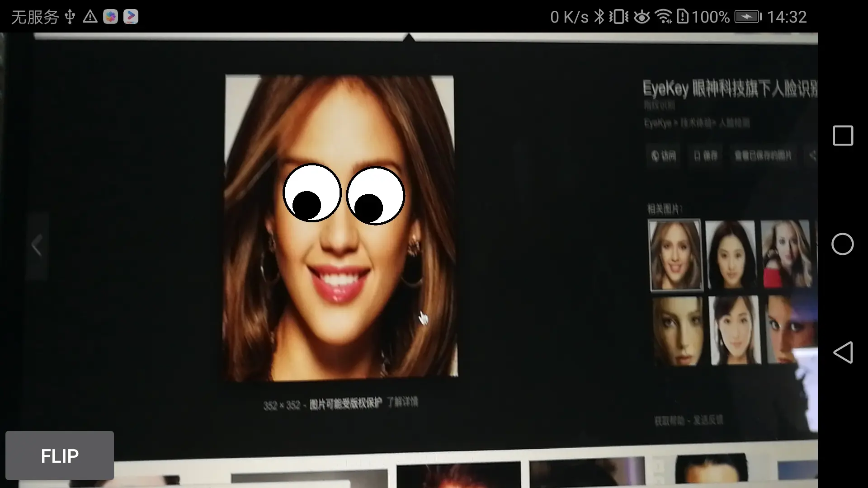Open recent apps with square icon

click(x=843, y=136)
